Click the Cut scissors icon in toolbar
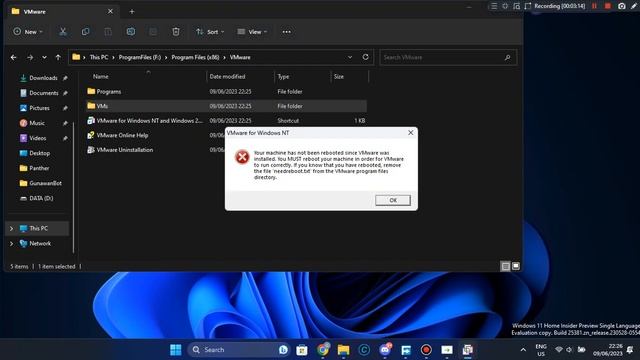This screenshot has width=640, height=360. (63, 32)
